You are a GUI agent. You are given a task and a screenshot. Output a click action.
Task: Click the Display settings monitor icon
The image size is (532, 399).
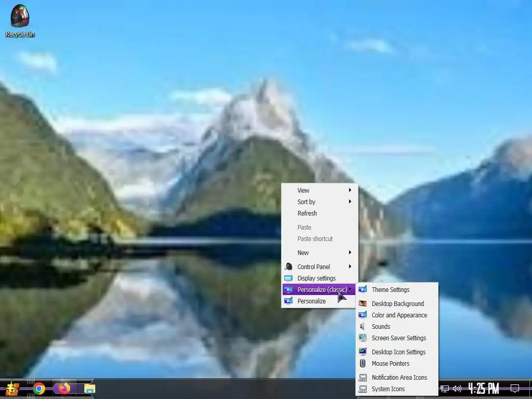click(288, 278)
